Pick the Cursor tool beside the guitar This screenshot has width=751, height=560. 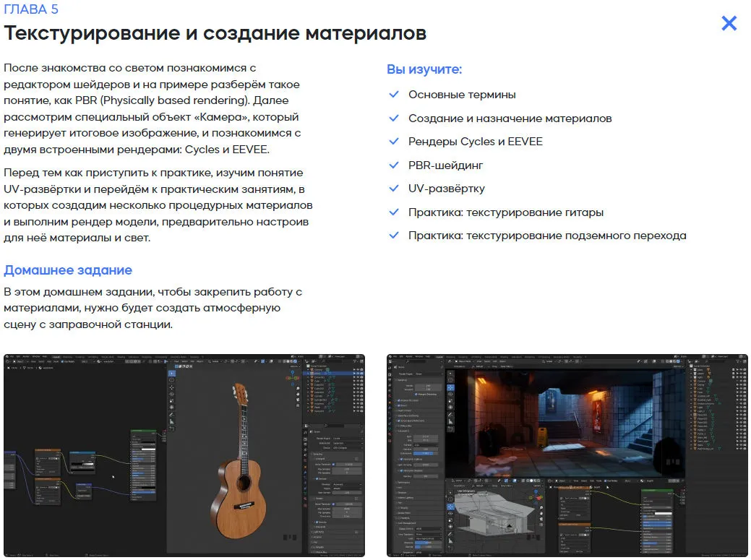point(171,380)
